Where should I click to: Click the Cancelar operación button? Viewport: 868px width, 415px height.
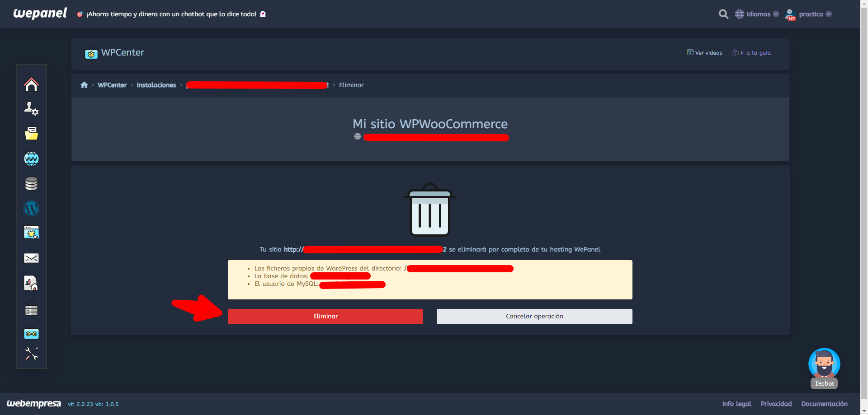tap(534, 317)
